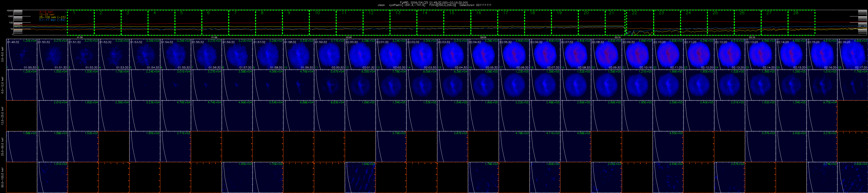Click the FLARE 2006/04/25 title text
Image resolution: width=868 pixels, height=193 pixels.
(434, 2)
